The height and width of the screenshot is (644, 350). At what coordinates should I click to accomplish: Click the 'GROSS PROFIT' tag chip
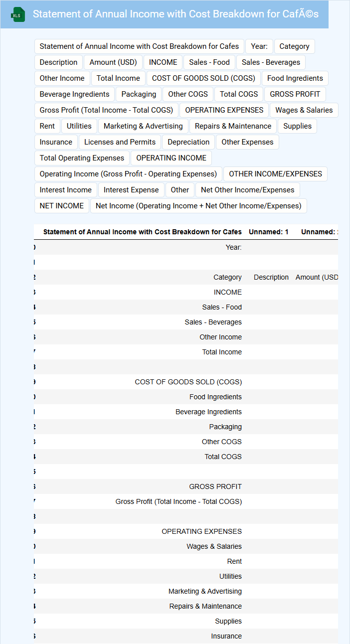pyautogui.click(x=295, y=94)
